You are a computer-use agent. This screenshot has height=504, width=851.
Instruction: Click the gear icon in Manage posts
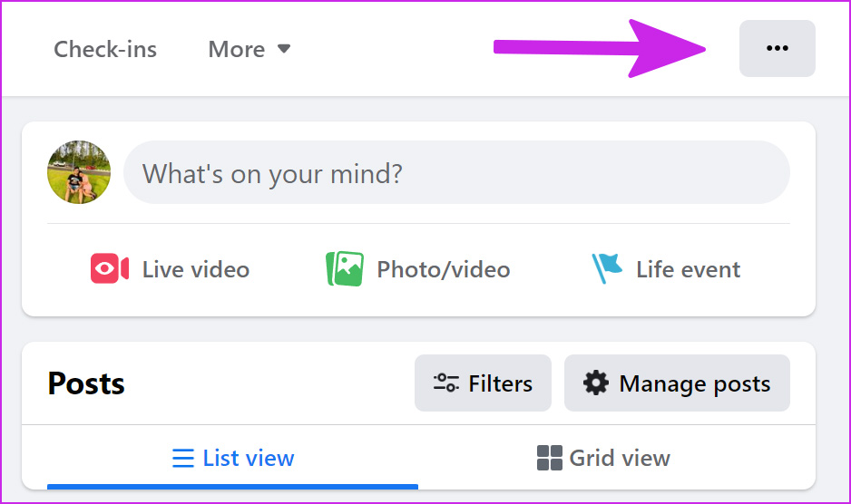(x=596, y=383)
